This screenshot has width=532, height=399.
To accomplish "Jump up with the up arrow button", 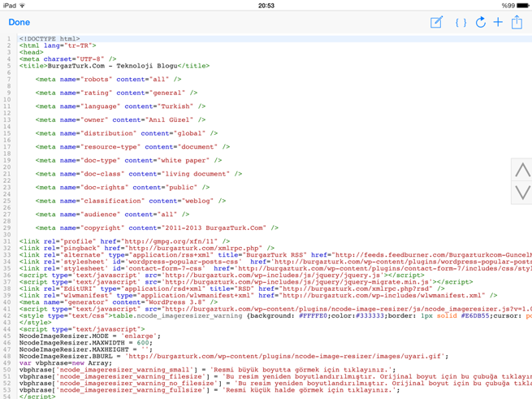I will click(522, 170).
